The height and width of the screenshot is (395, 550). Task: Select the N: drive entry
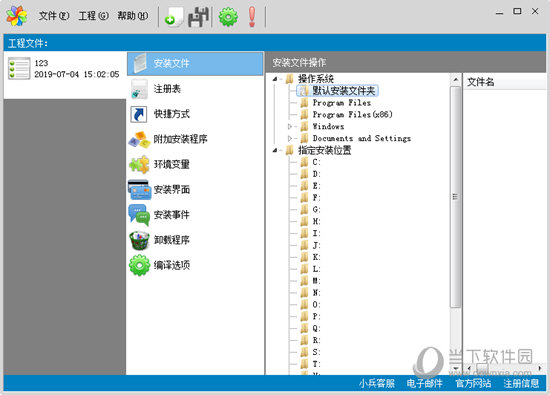(x=316, y=293)
